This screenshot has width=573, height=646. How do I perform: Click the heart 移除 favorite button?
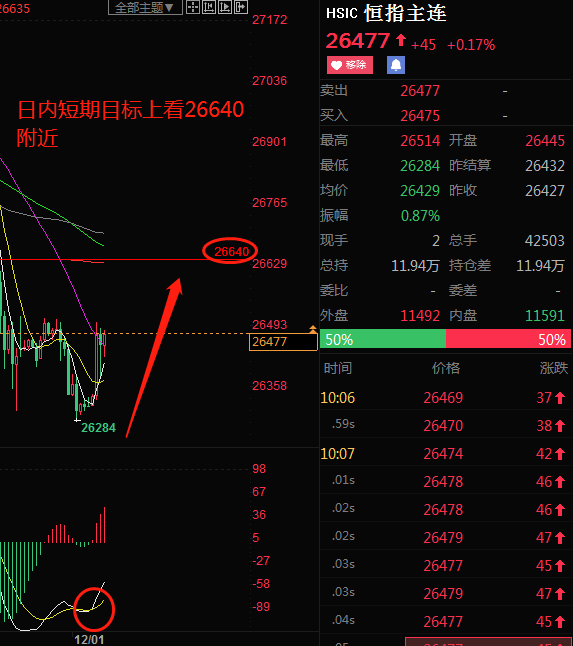tap(350, 65)
